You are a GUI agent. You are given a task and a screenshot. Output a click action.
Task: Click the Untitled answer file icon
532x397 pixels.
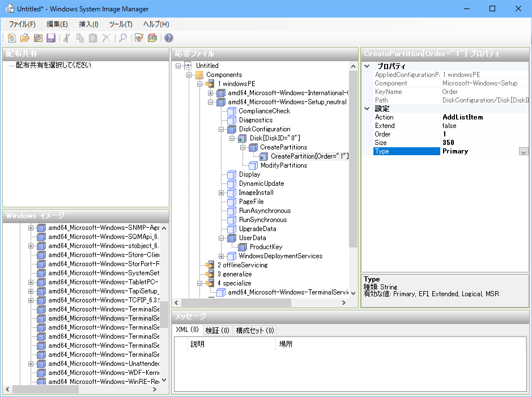[x=188, y=66]
